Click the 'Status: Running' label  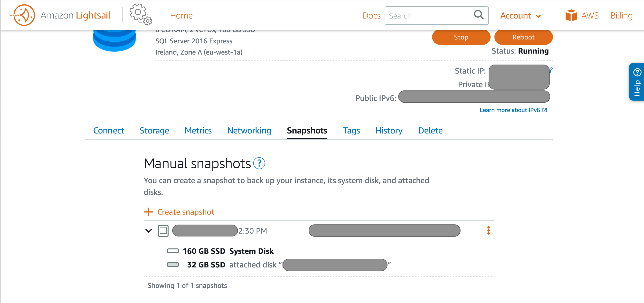coord(520,51)
